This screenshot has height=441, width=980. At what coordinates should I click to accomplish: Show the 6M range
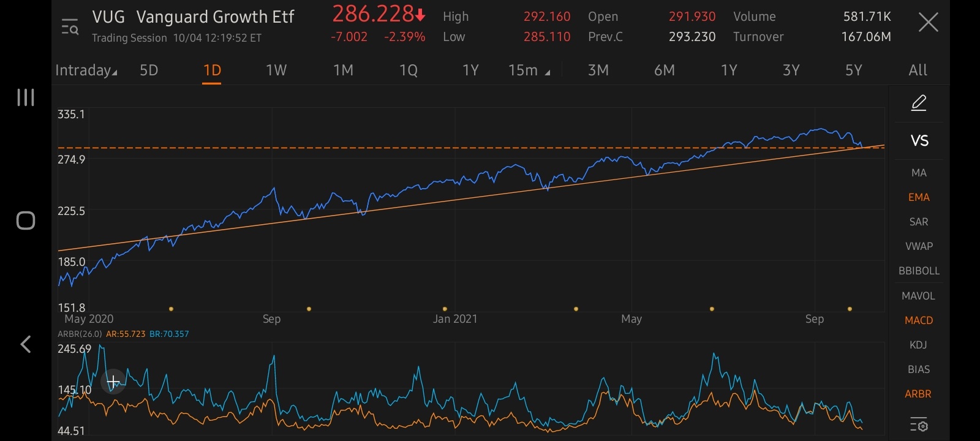click(665, 70)
